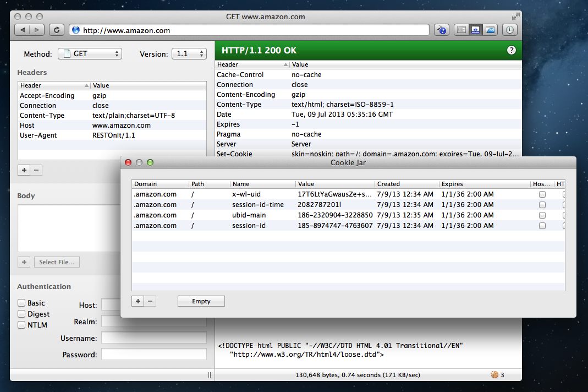The width and height of the screenshot is (588, 392).
Task: Open the Method dropdown showing GET
Action: [90, 54]
